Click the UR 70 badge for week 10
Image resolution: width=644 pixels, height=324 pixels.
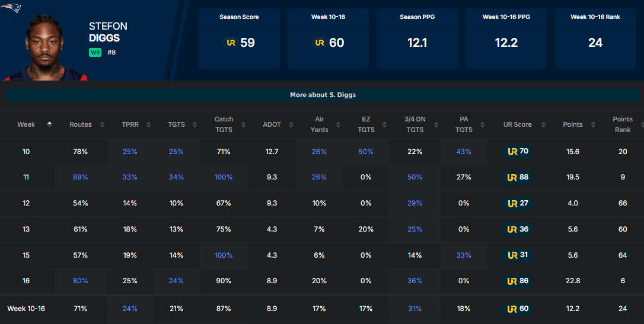[518, 152]
